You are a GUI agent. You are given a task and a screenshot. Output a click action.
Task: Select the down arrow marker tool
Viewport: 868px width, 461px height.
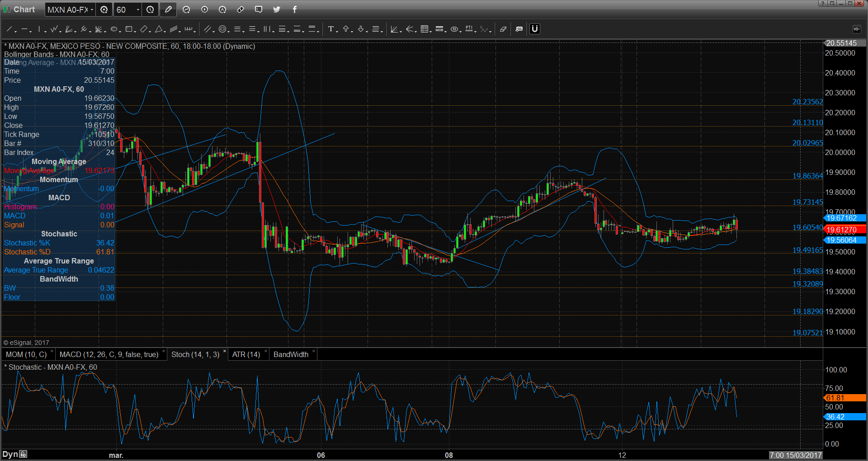click(x=361, y=29)
